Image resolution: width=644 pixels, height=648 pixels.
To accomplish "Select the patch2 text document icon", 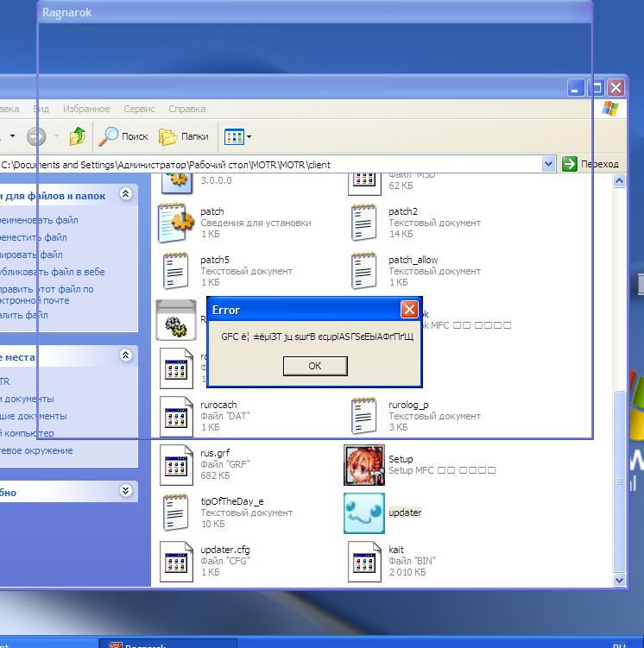I will [x=363, y=223].
